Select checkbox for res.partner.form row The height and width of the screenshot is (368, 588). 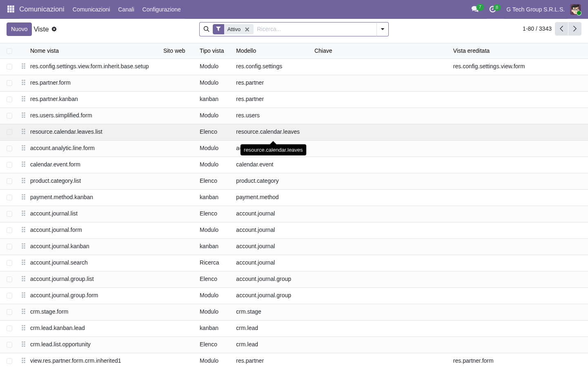[x=9, y=83]
